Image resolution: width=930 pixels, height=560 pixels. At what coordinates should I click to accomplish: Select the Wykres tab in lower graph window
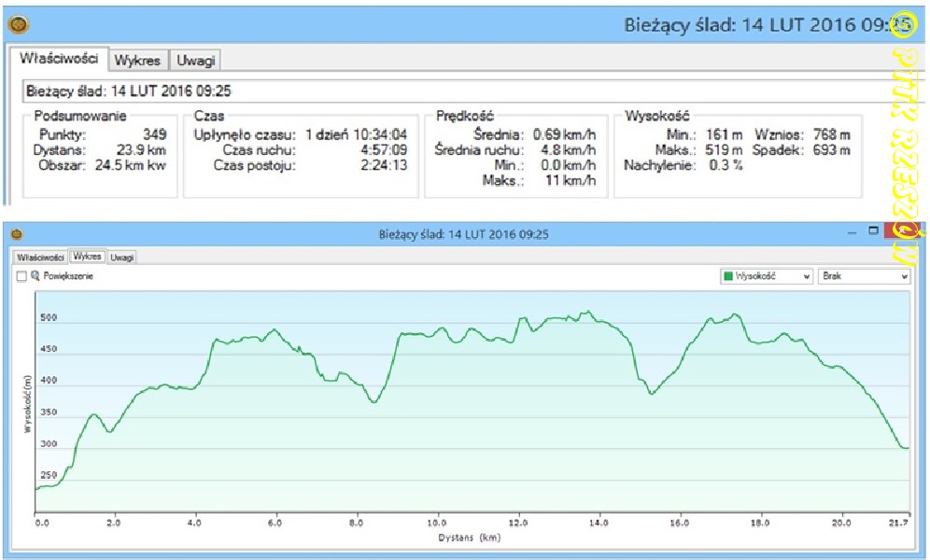(88, 256)
